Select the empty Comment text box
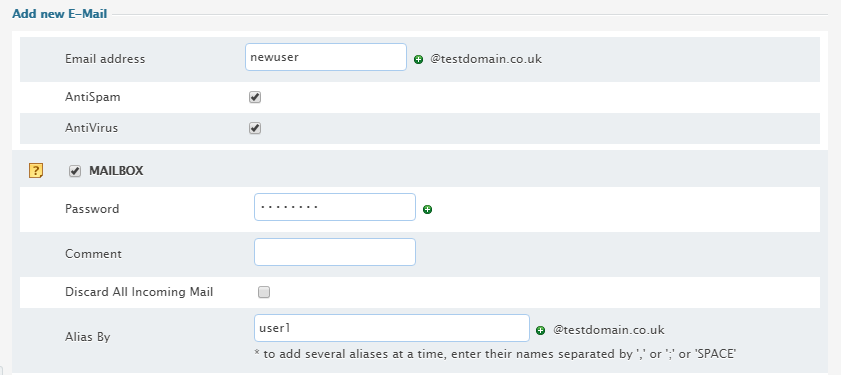Image resolution: width=841 pixels, height=375 pixels. [335, 252]
